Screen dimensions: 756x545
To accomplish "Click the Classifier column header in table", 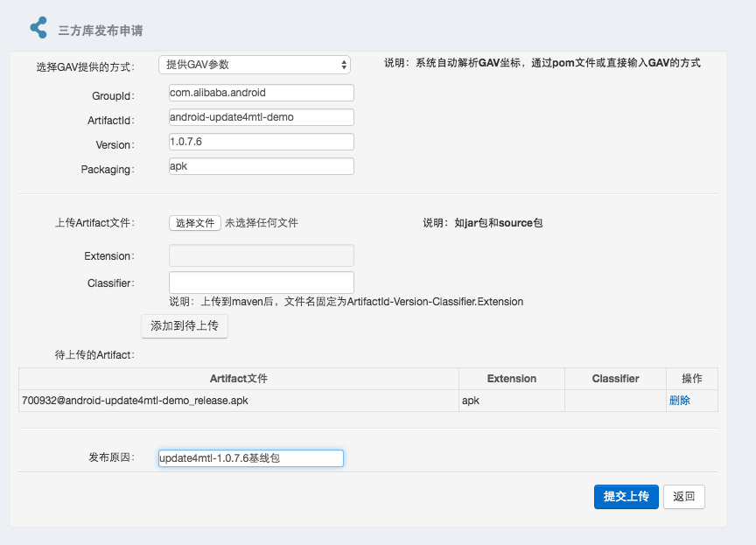I will click(x=615, y=379).
